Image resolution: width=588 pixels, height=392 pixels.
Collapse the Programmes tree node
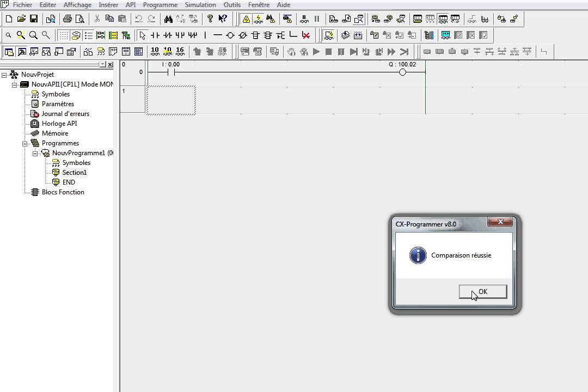point(24,144)
